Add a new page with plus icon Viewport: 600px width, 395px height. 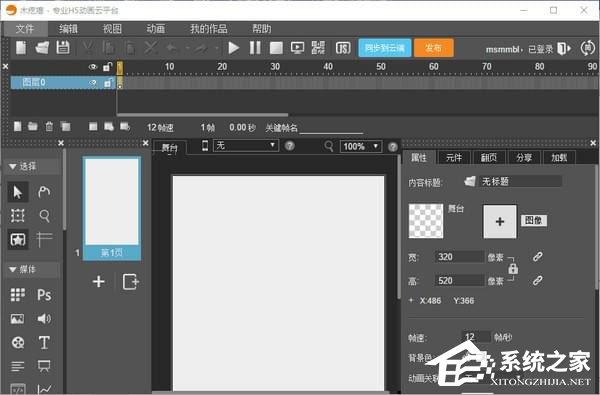(x=99, y=282)
